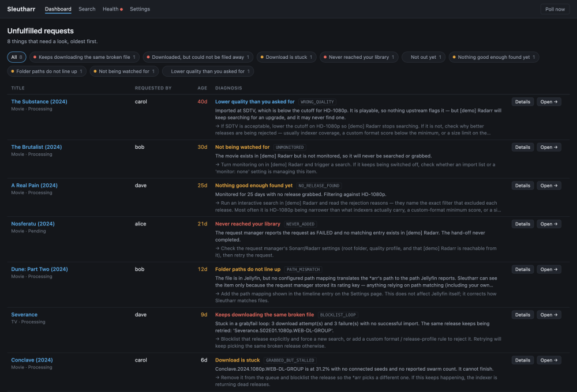Show Details for The Substance row

(523, 102)
